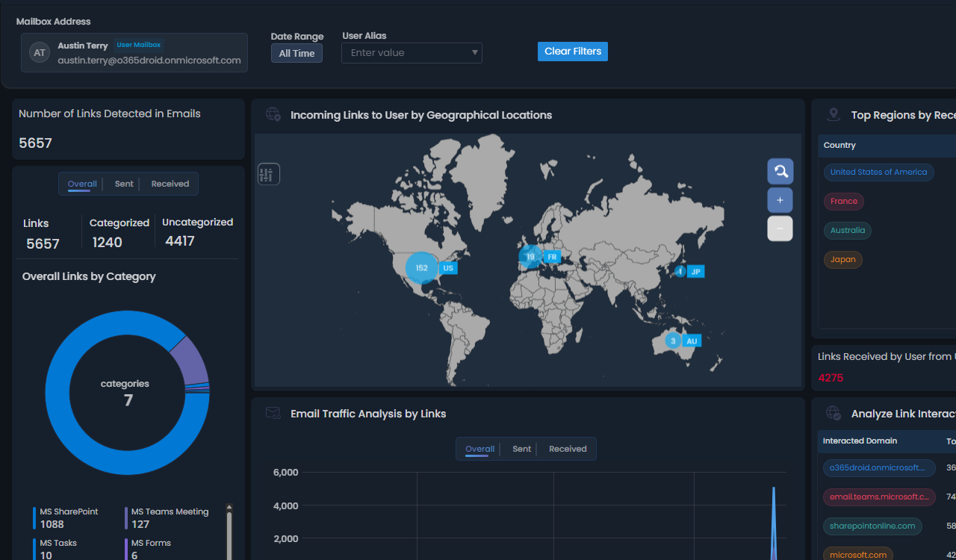This screenshot has height=560, width=956.
Task: Toggle the France region filter chip
Action: pos(843,201)
